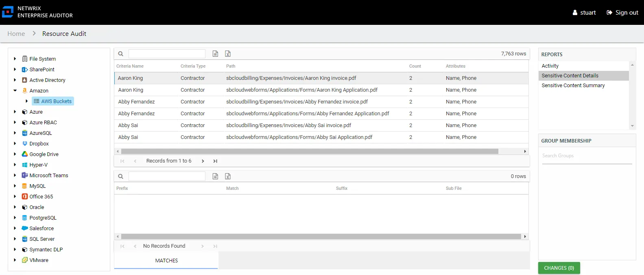Viewport: 644px width, 275px height.
Task: Expand the SharePoint tree node
Action: click(x=15, y=69)
